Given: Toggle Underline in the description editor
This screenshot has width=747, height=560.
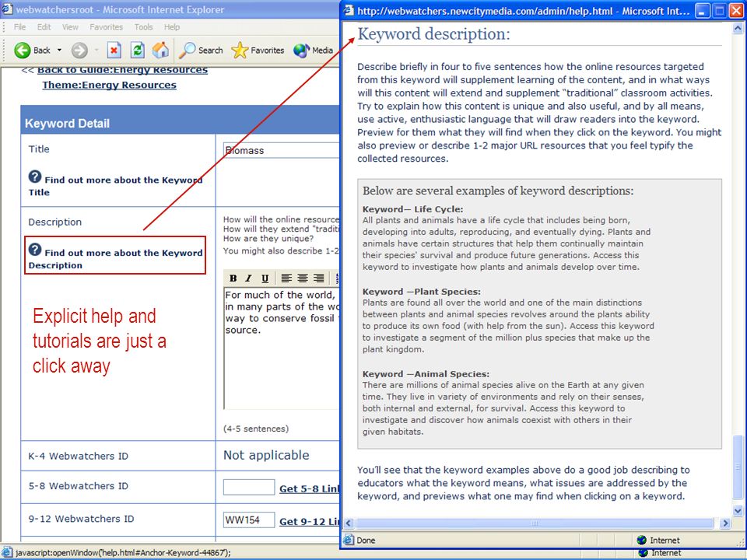Looking at the screenshot, I should coord(265,278).
